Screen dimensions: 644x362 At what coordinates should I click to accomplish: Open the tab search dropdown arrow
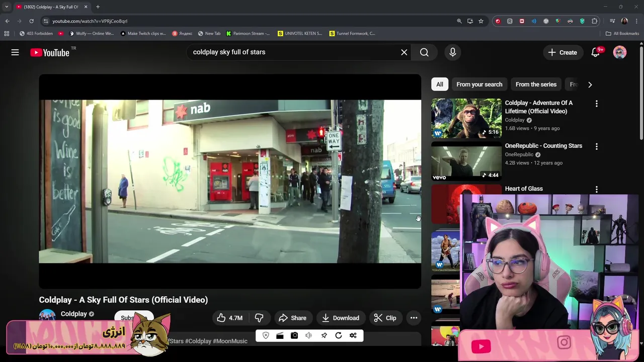7,7
